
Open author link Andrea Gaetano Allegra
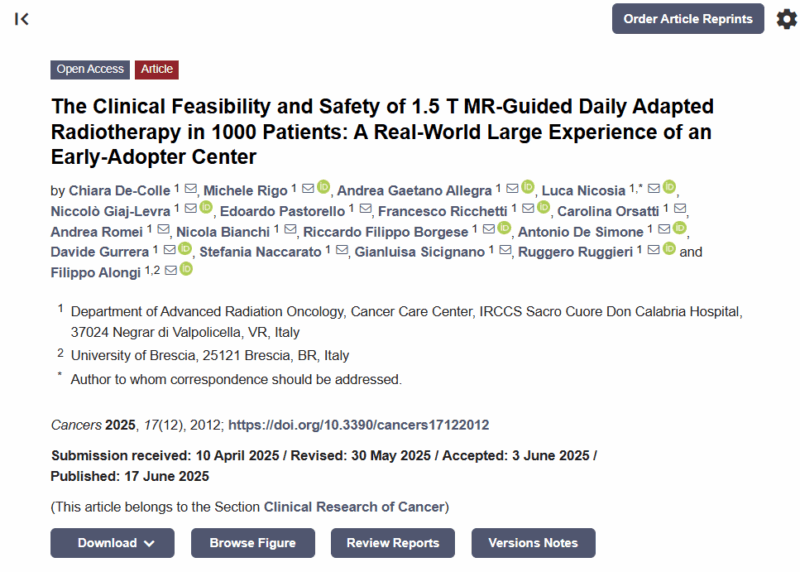tap(414, 191)
